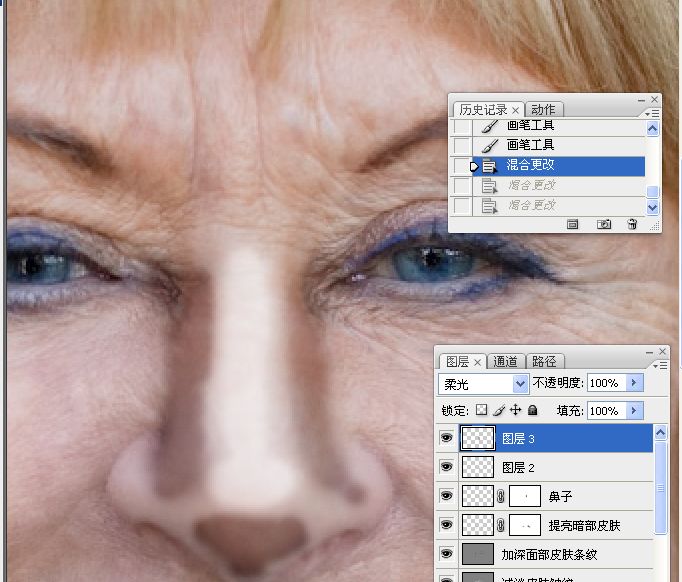Click Layers panel scrollbar up arrow
This screenshot has height=582, width=682.
(x=660, y=432)
